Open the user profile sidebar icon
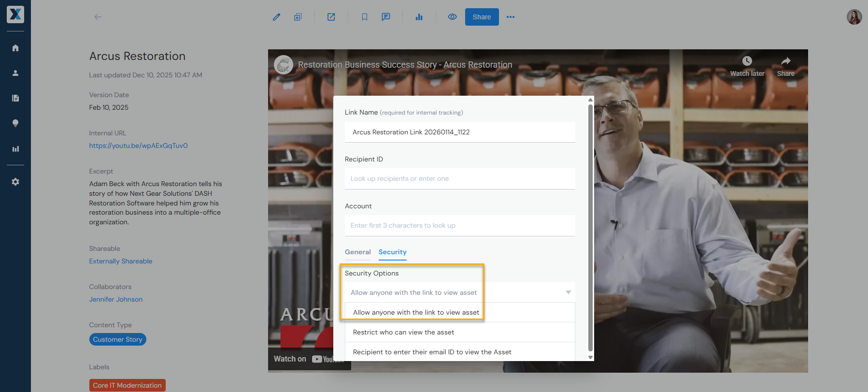 click(15, 73)
